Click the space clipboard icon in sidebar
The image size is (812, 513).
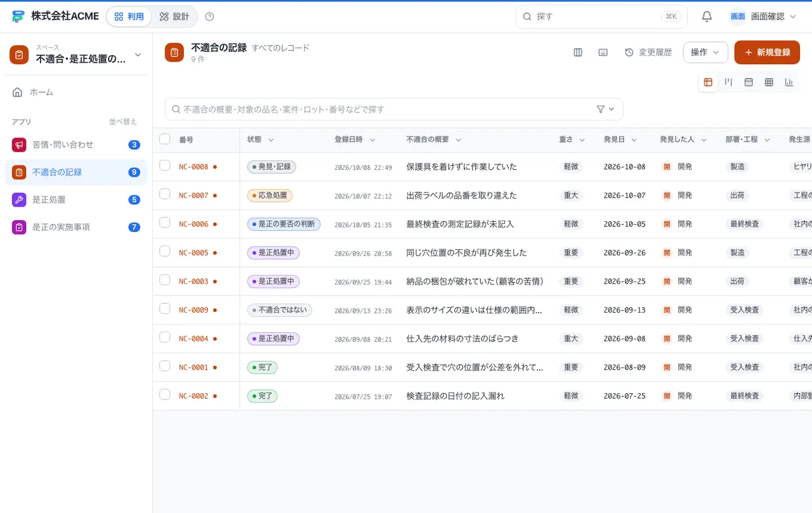pyautogui.click(x=19, y=55)
